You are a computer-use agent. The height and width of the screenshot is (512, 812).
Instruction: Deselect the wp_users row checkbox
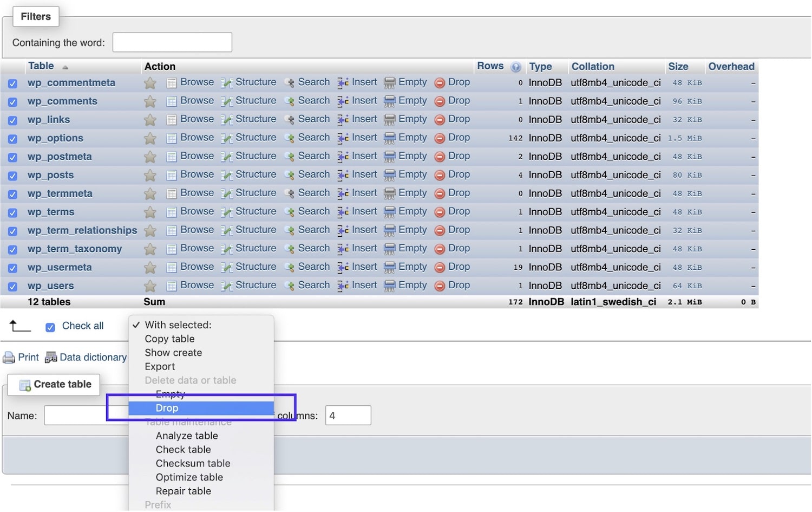tap(12, 286)
